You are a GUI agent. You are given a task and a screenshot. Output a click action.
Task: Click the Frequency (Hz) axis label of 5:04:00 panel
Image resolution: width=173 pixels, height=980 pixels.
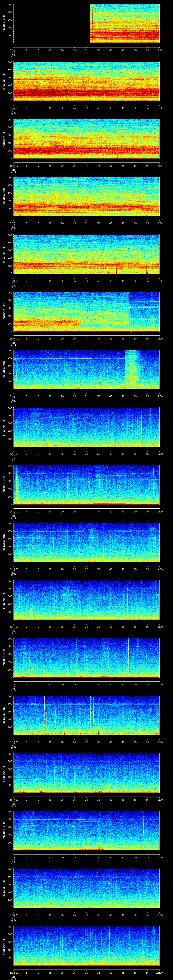tap(4, 24)
